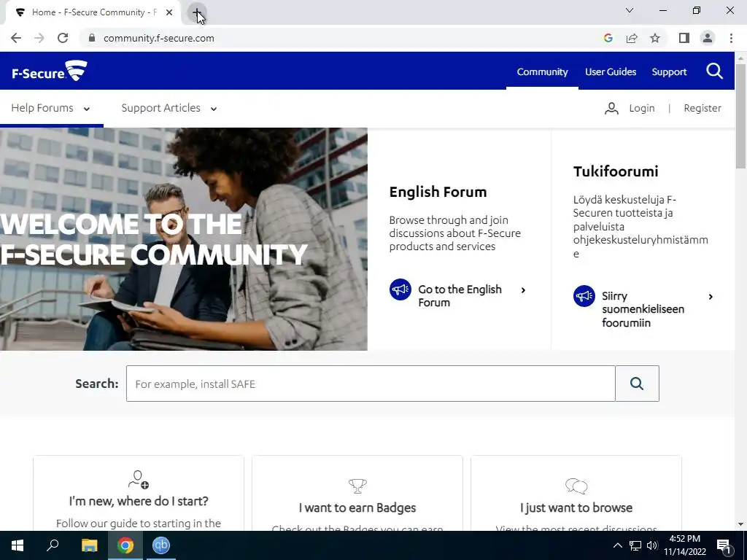Open tab search chevron in title bar
This screenshot has width=747, height=560.
(x=630, y=10)
